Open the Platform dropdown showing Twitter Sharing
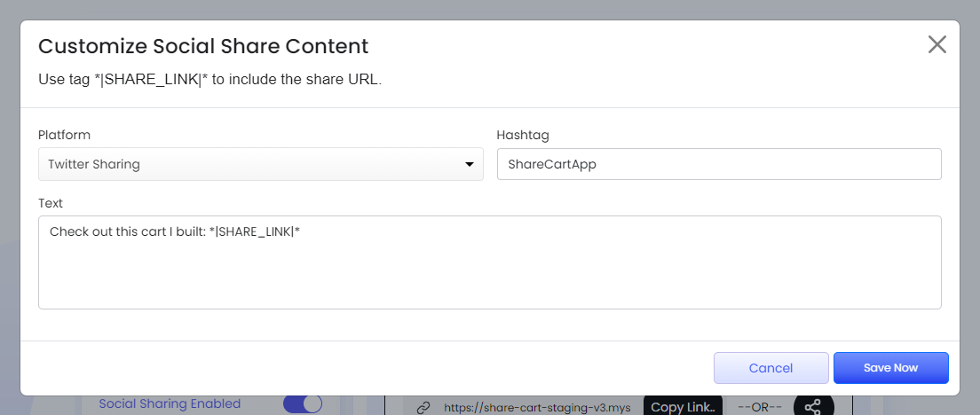980x415 pixels. pos(261,164)
